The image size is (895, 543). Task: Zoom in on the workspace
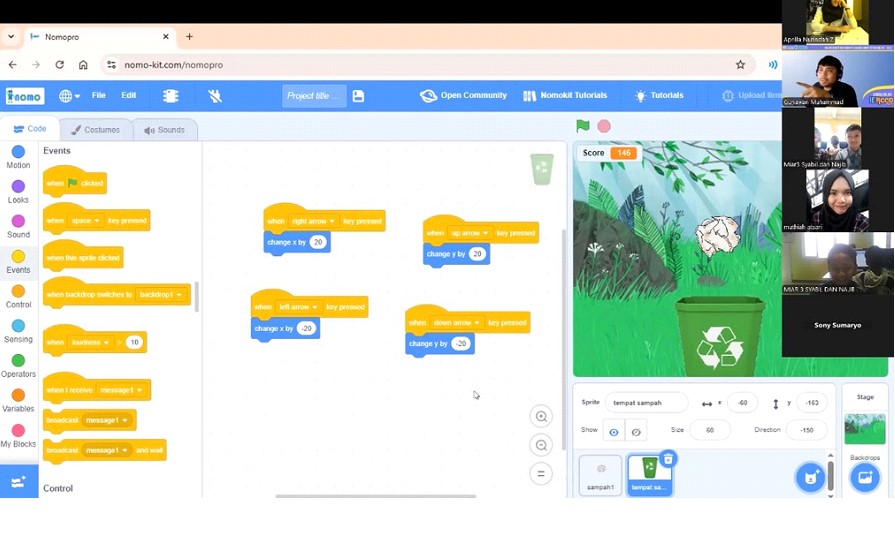coord(541,417)
